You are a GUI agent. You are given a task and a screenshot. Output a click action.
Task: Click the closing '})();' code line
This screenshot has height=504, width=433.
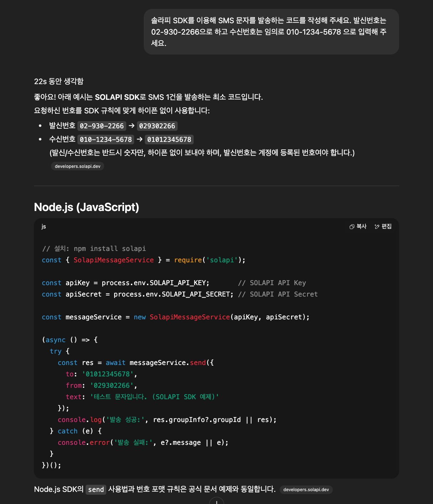[52, 465]
